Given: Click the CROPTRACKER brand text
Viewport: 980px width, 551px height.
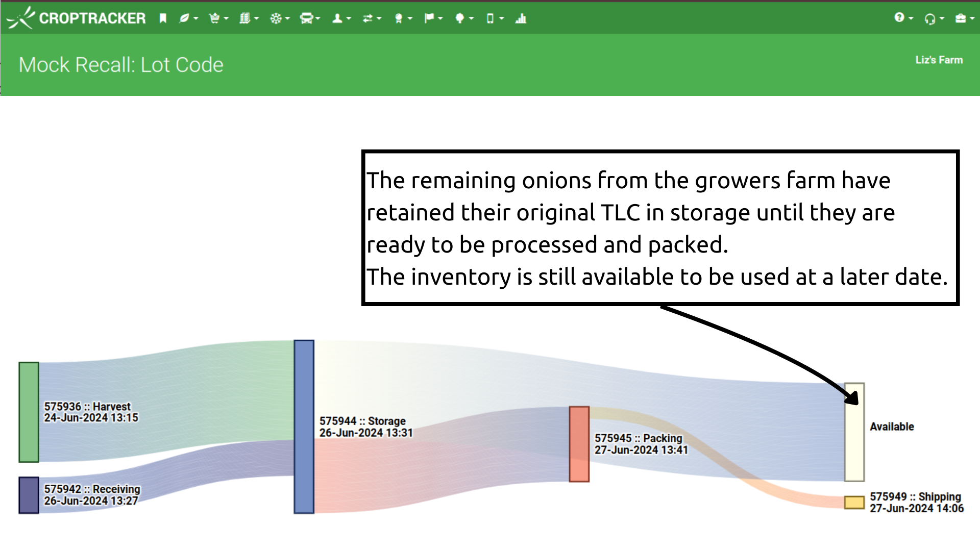Looking at the screenshot, I should click(x=92, y=18).
